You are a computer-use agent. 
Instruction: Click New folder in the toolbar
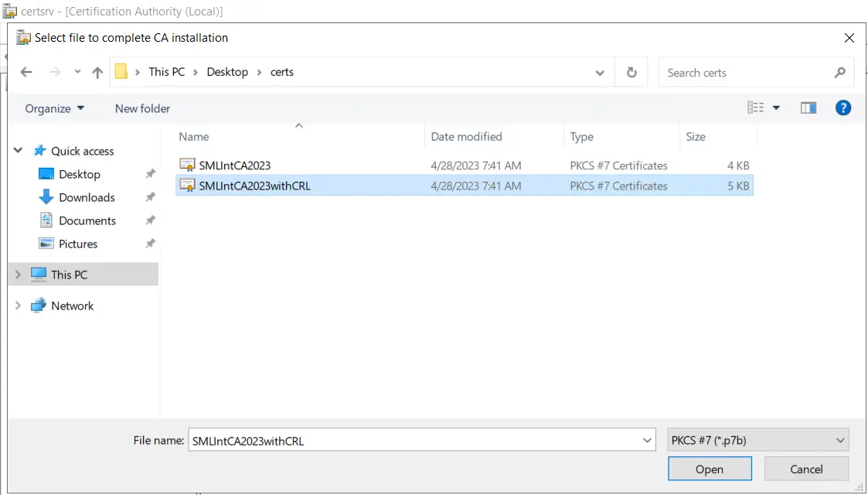(x=142, y=108)
